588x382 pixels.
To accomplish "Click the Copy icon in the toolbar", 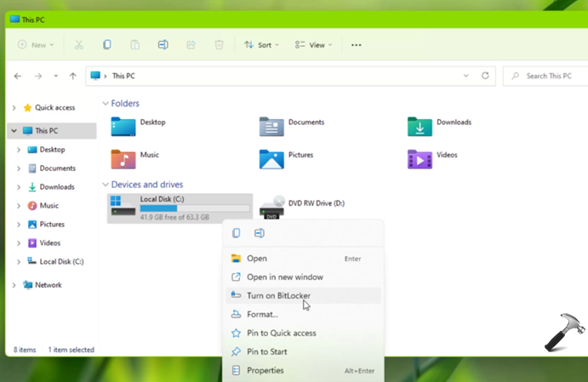I will tap(107, 45).
